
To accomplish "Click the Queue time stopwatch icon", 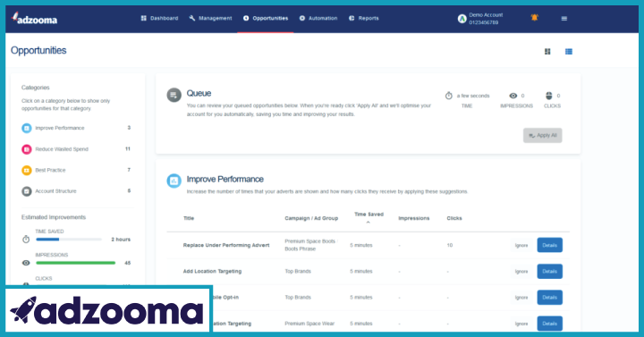I will 448,96.
